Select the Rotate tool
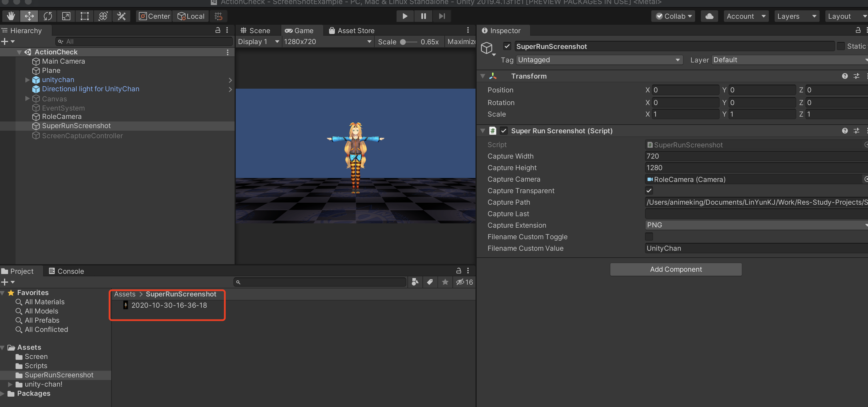 48,16
